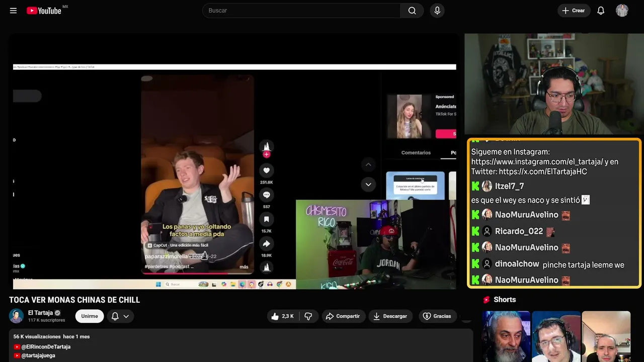Image resolution: width=644 pixels, height=362 pixels.
Task: Click the TikTok share arrow icon in the video
Action: coord(267,244)
